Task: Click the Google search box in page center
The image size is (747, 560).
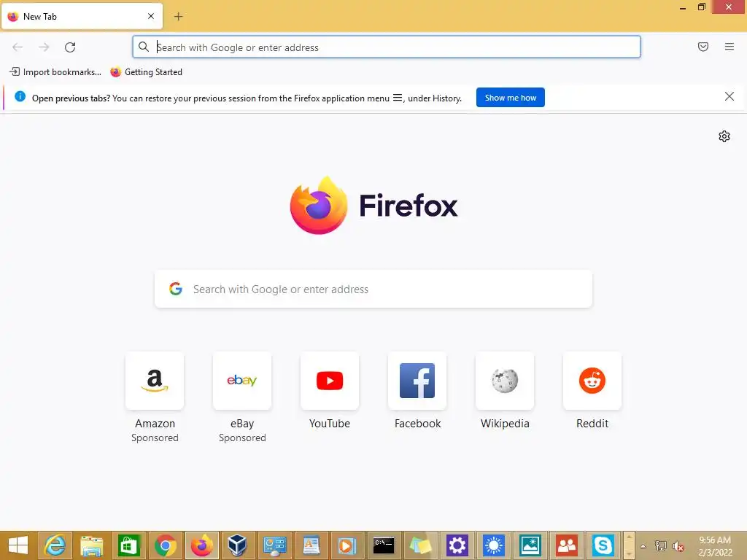Action: pos(373,289)
